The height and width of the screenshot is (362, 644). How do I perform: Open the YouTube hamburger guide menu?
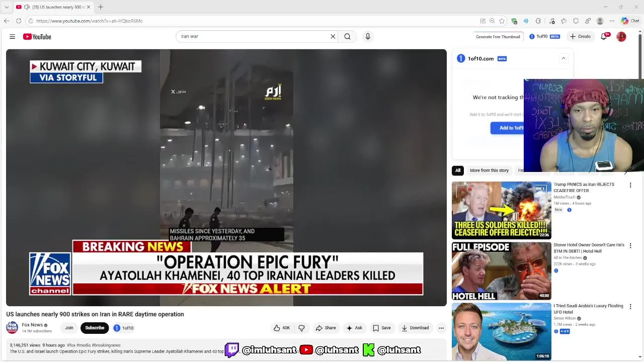click(x=12, y=37)
